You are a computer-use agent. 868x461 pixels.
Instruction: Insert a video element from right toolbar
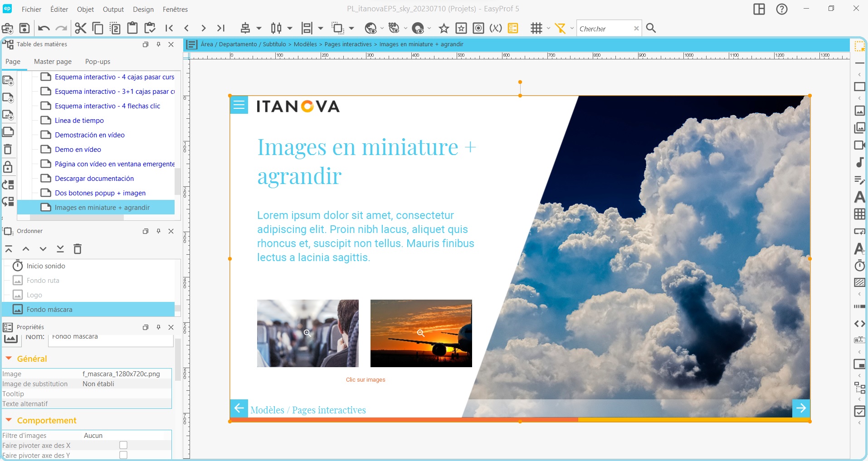coord(859,146)
